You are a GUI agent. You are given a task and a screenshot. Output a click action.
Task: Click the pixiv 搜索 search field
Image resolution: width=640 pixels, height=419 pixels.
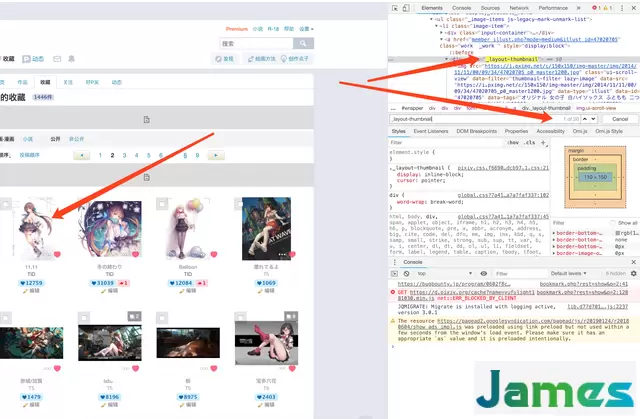pyautogui.click(x=256, y=43)
